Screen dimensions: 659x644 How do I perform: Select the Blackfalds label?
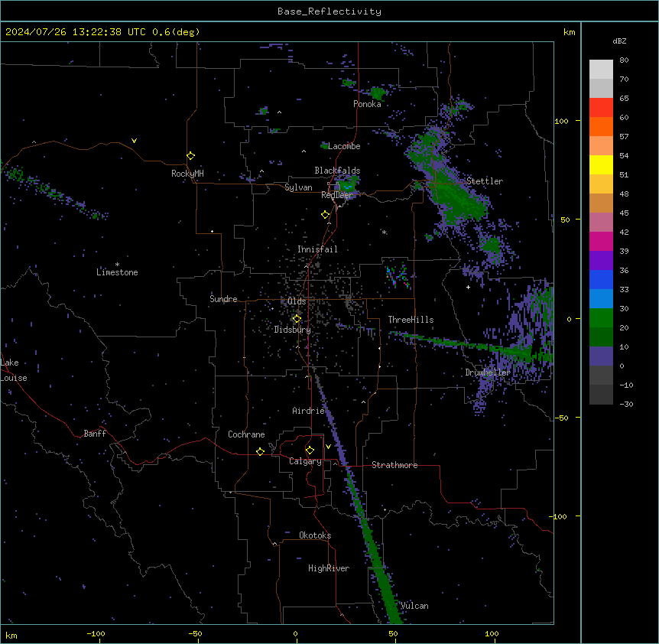[337, 171]
